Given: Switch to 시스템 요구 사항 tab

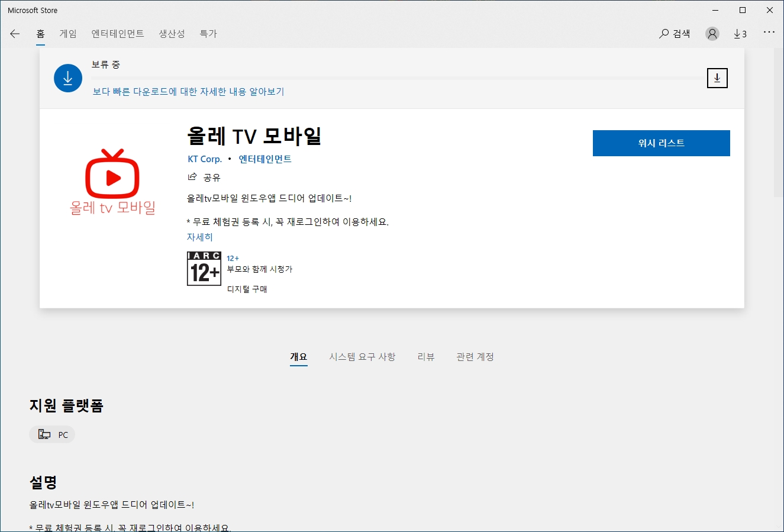Looking at the screenshot, I should [x=362, y=357].
